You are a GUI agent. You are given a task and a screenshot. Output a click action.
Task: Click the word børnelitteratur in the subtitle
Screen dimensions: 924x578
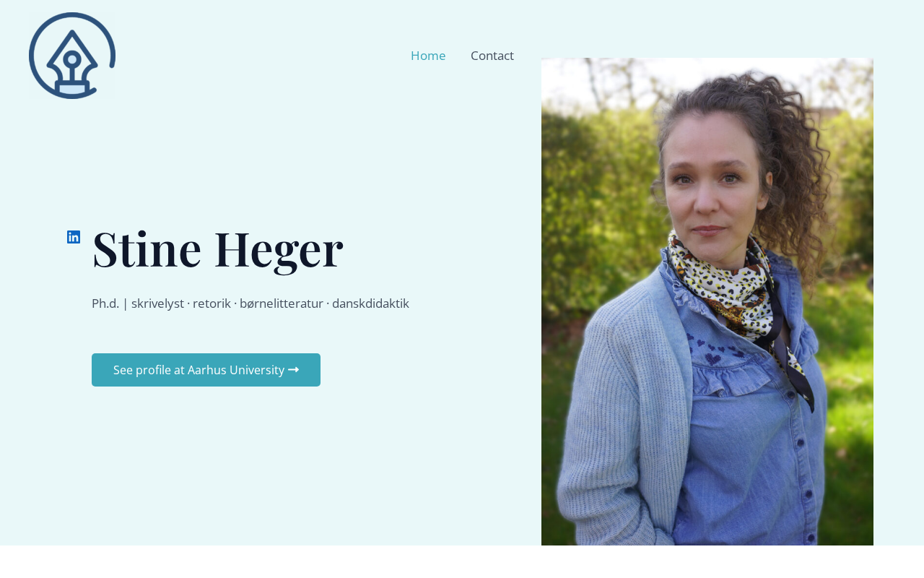tap(282, 303)
